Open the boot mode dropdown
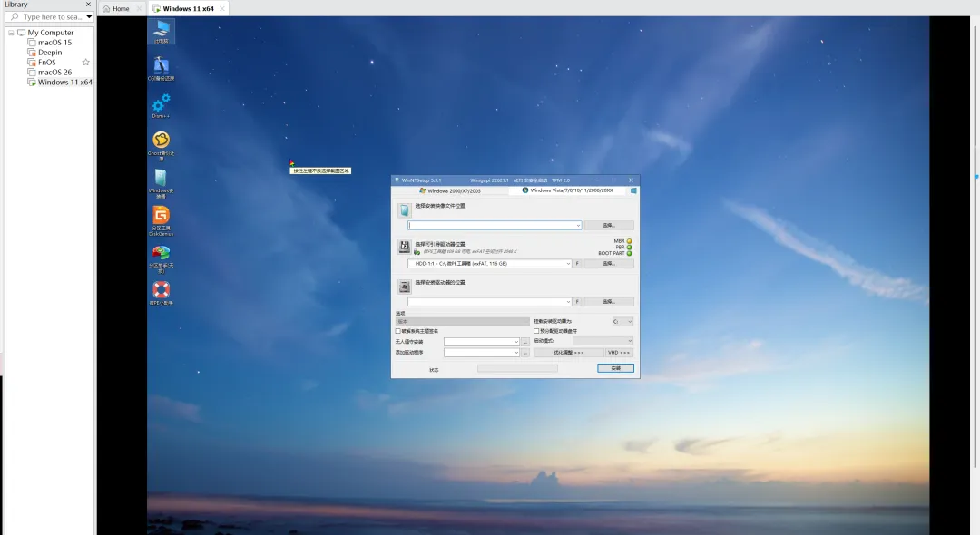The width and height of the screenshot is (980, 535). point(603,341)
